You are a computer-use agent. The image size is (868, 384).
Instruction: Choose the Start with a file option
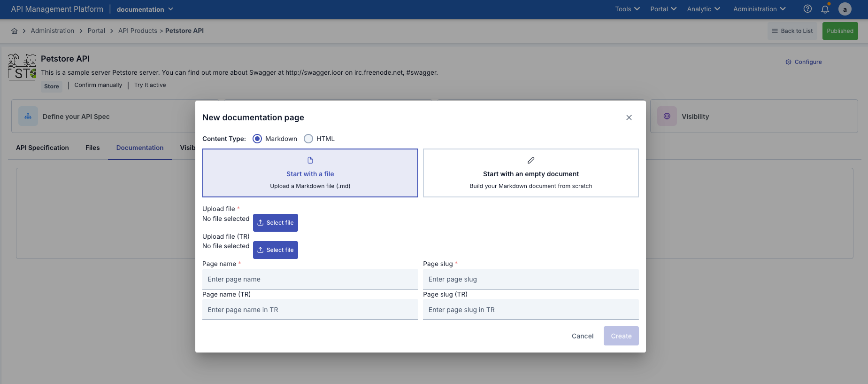[x=310, y=173]
